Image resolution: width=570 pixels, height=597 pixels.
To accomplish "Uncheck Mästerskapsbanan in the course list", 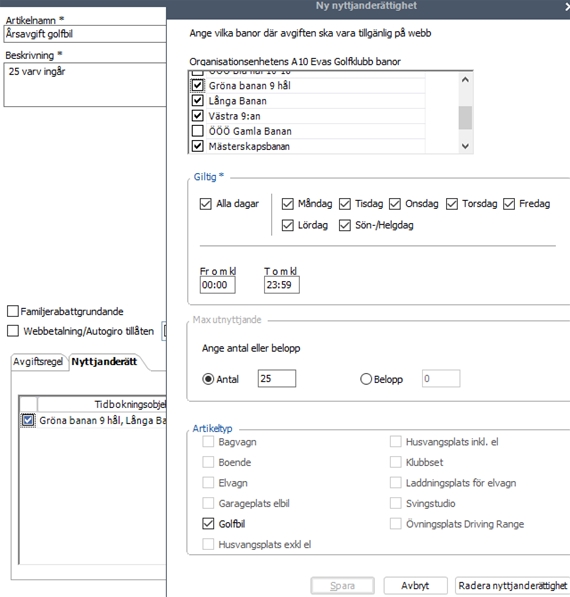I will point(198,146).
